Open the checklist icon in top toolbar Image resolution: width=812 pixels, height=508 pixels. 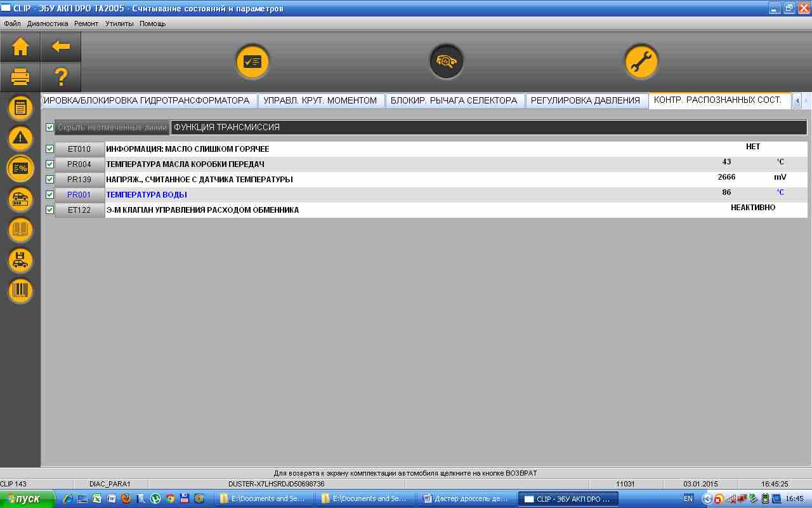pyautogui.click(x=252, y=62)
